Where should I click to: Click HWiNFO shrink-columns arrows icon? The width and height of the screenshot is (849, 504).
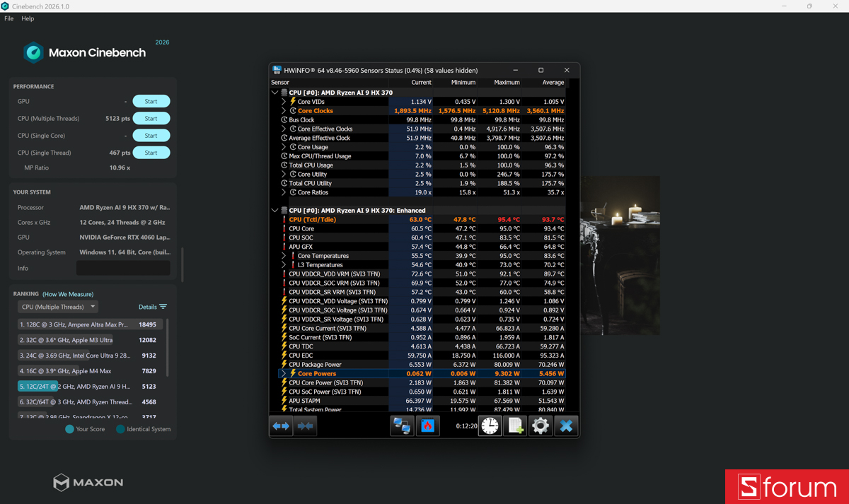click(306, 426)
